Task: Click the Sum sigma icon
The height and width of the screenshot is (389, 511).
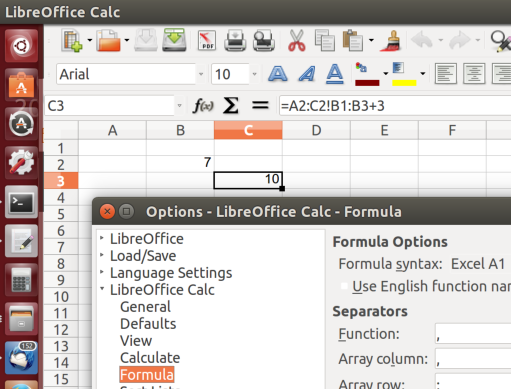Action: (231, 106)
